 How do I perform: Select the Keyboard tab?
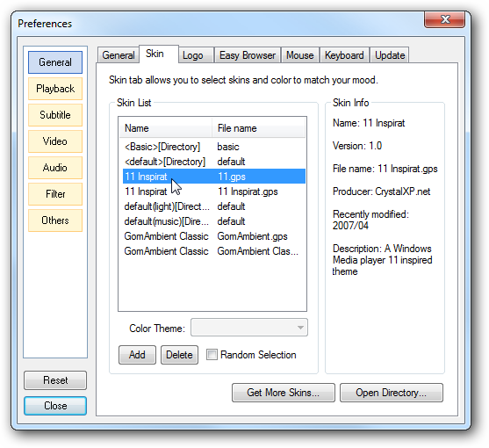tap(344, 55)
